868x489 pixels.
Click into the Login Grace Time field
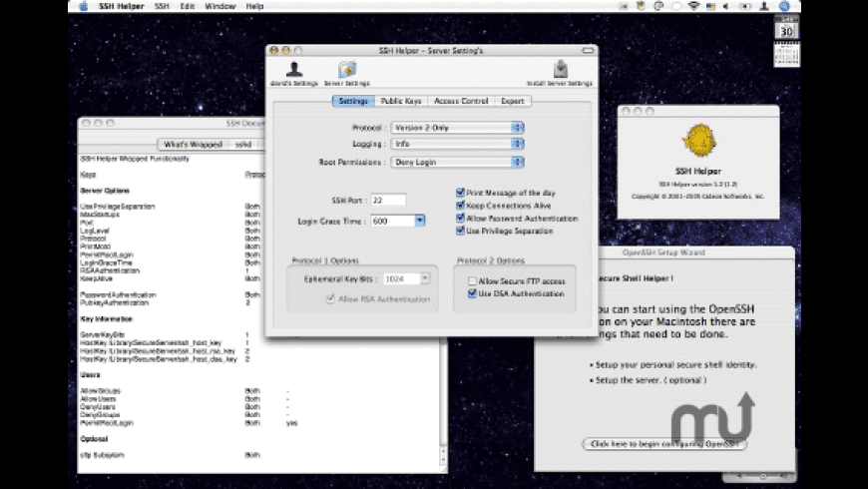coord(393,221)
